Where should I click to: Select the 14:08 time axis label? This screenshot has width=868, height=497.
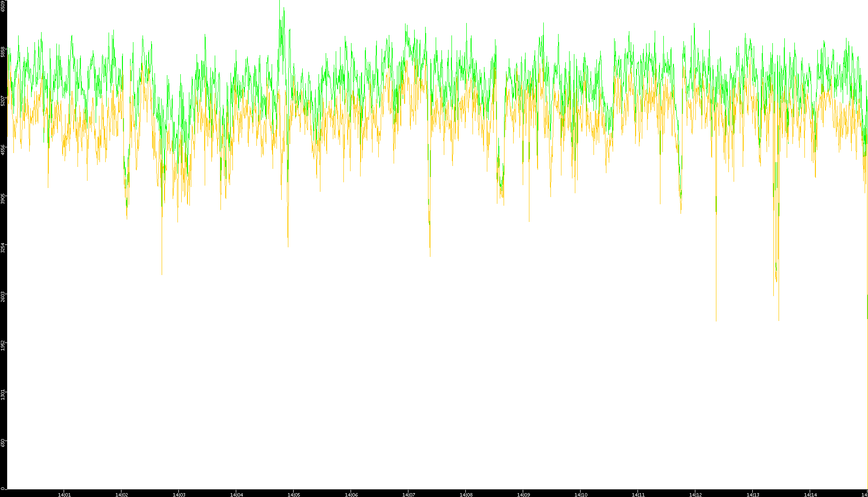coord(466,495)
